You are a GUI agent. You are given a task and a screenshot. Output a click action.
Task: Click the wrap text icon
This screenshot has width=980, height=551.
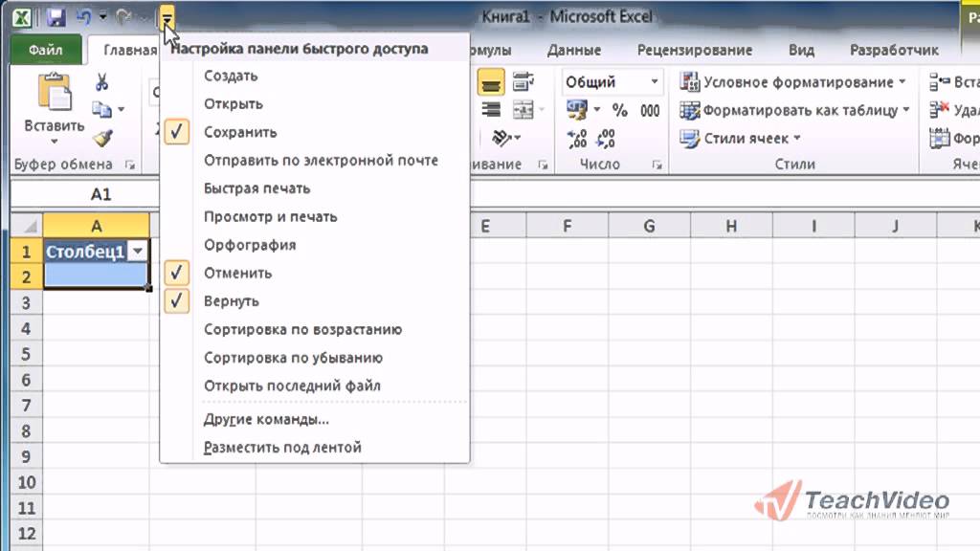point(523,82)
